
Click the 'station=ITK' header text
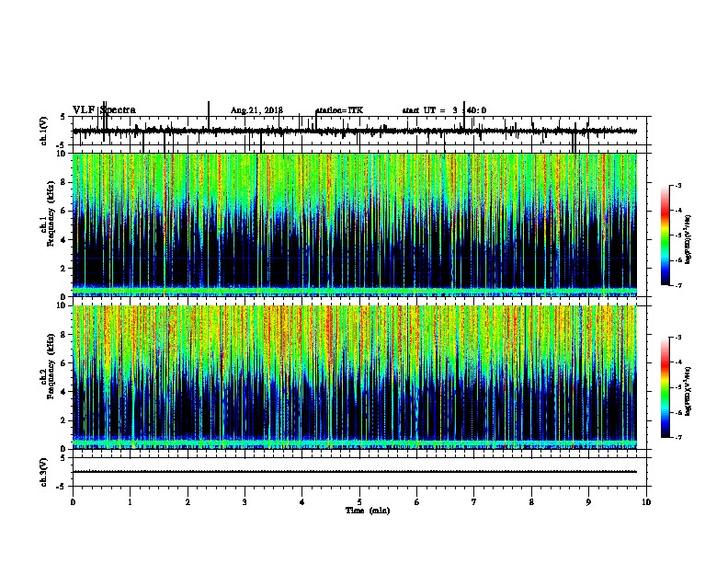point(339,110)
